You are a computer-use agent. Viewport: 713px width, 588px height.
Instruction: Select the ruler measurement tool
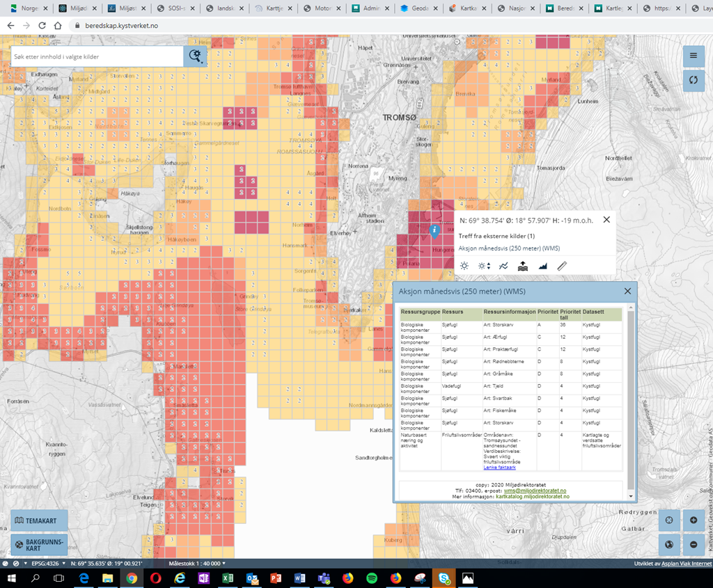(x=563, y=266)
